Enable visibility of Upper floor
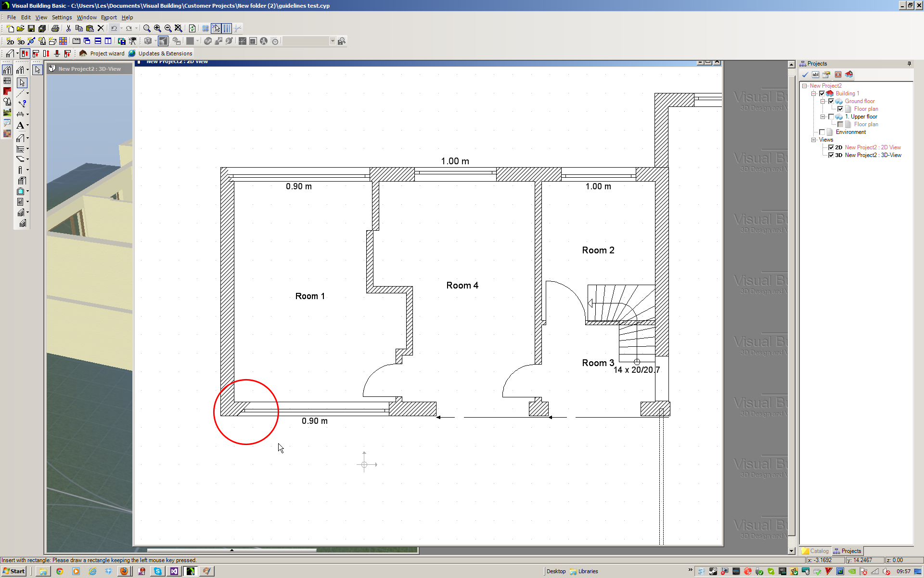Viewport: 924px width, 578px height. tap(831, 117)
